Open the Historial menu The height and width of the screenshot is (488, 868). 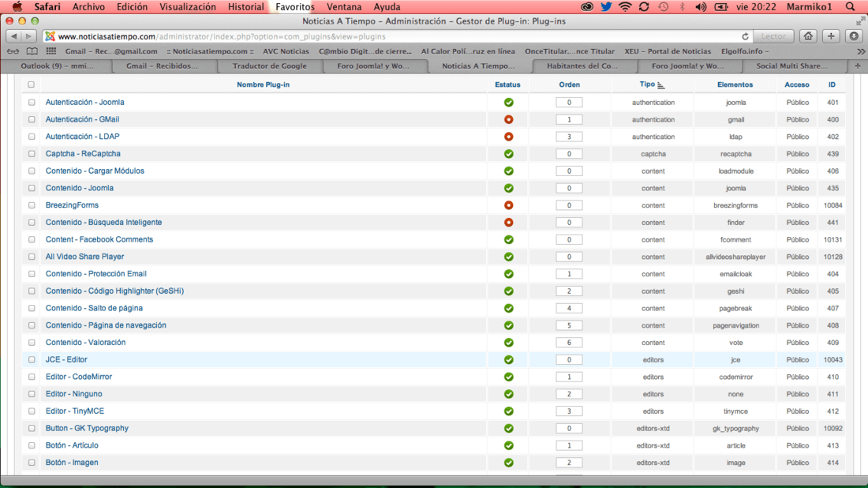[x=245, y=6]
